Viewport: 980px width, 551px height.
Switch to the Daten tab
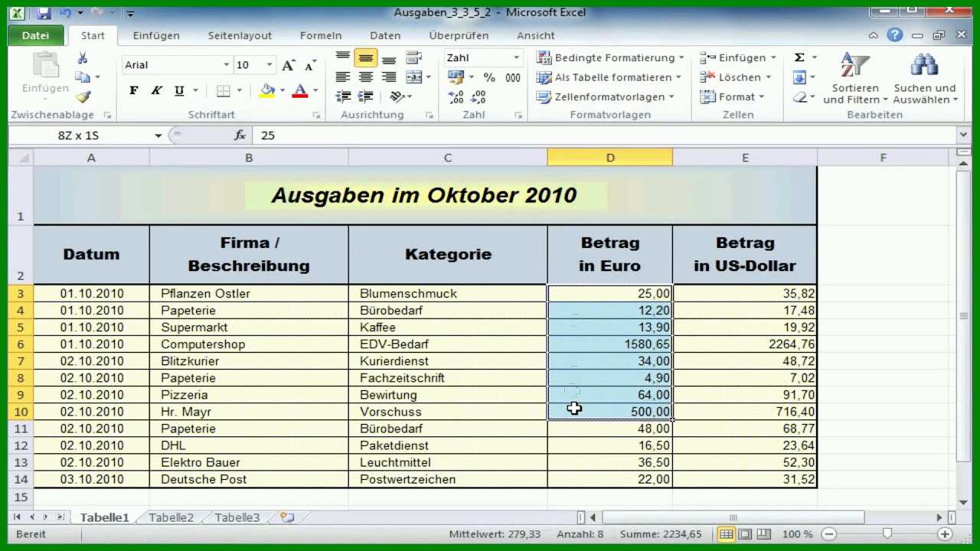[x=385, y=35]
